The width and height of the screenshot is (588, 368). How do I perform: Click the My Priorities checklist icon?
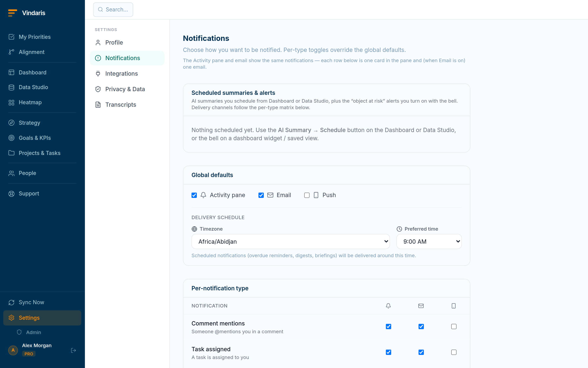[x=11, y=37]
